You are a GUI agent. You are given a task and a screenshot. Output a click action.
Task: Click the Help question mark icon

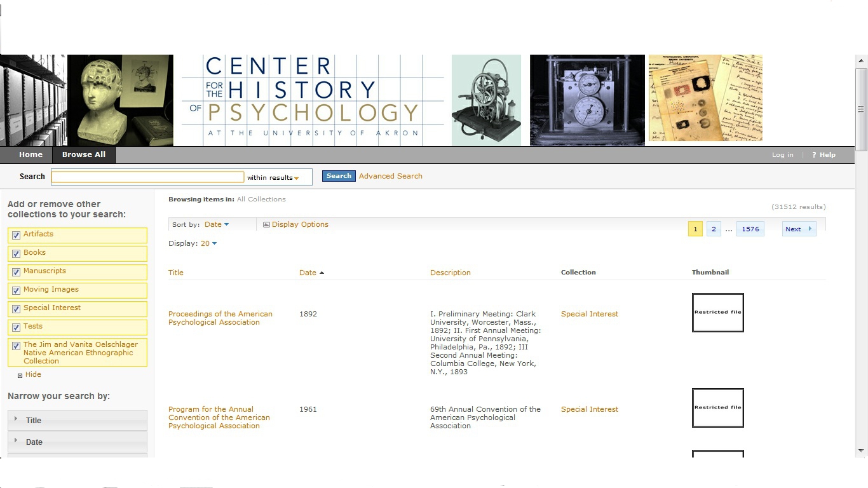814,155
